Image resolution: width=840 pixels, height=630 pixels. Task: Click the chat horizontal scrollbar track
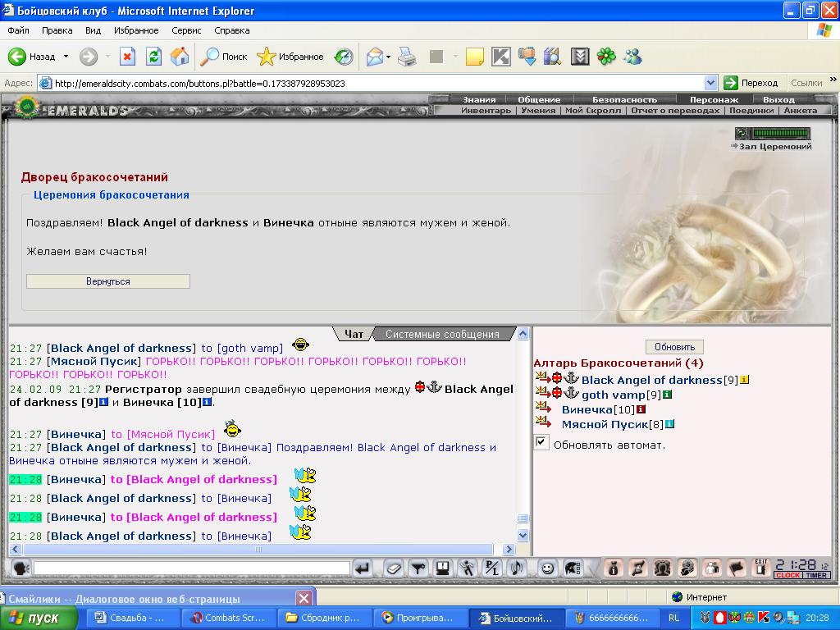258,549
